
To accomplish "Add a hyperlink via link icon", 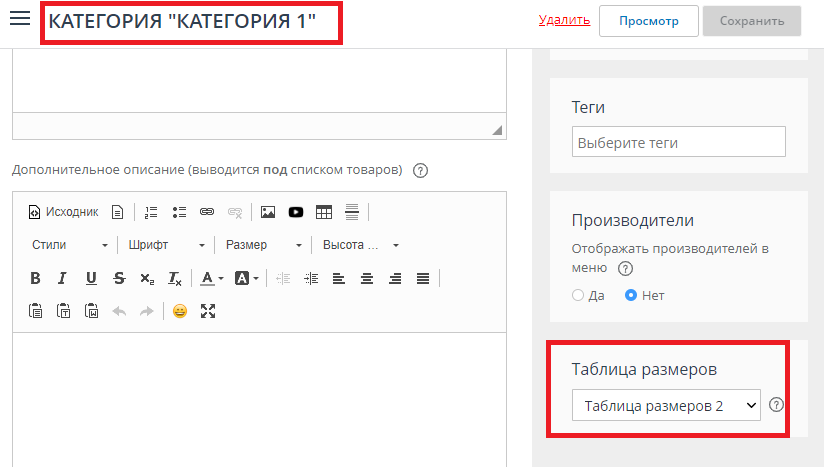I will 207,212.
